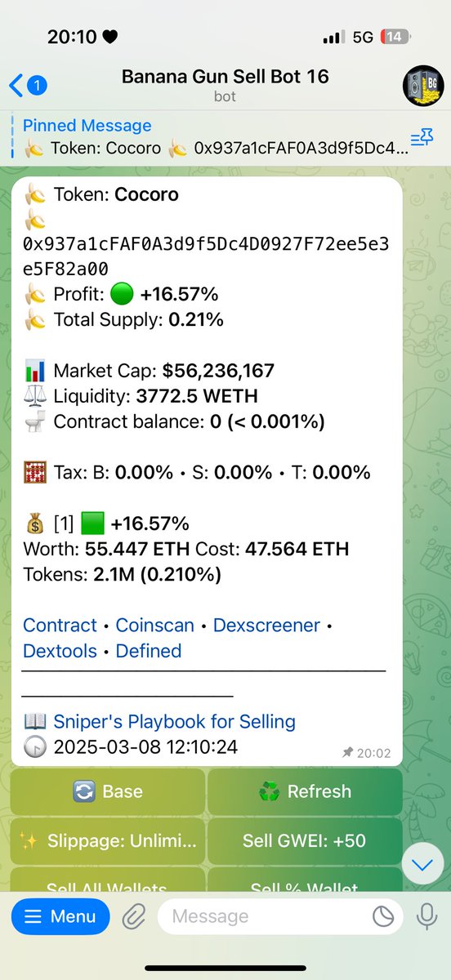Screen dimensions: 451x980
Task: Open the Coinscan link
Action: (155, 626)
